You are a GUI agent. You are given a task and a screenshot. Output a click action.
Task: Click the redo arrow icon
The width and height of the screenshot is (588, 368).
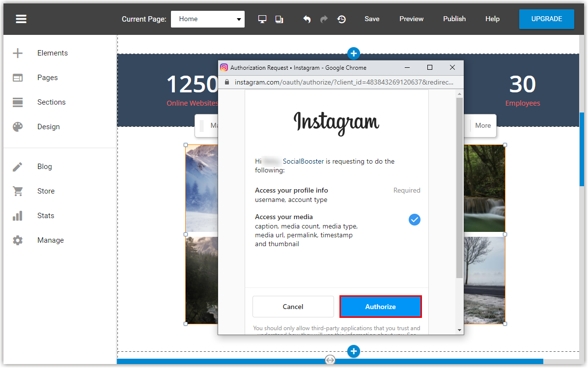[324, 19]
